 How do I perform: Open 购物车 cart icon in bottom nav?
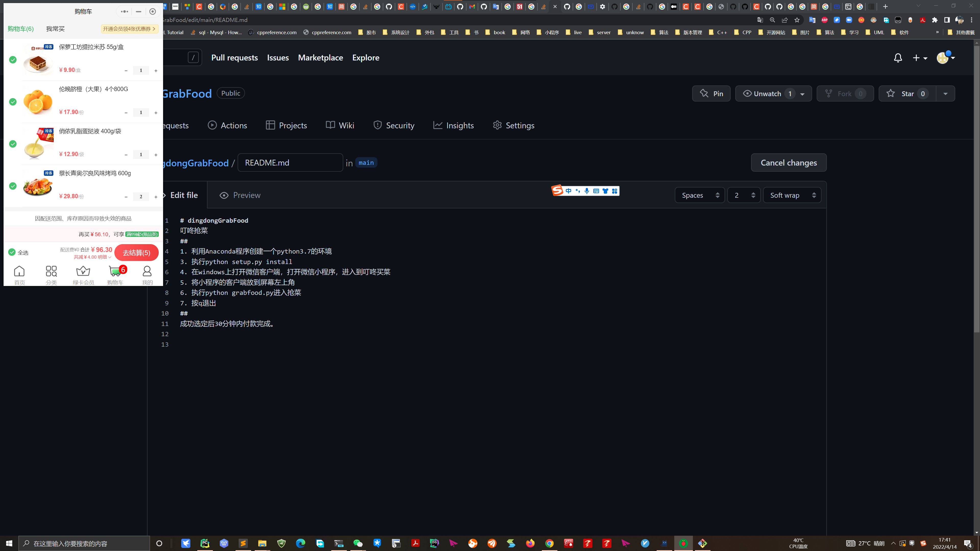[x=115, y=275]
